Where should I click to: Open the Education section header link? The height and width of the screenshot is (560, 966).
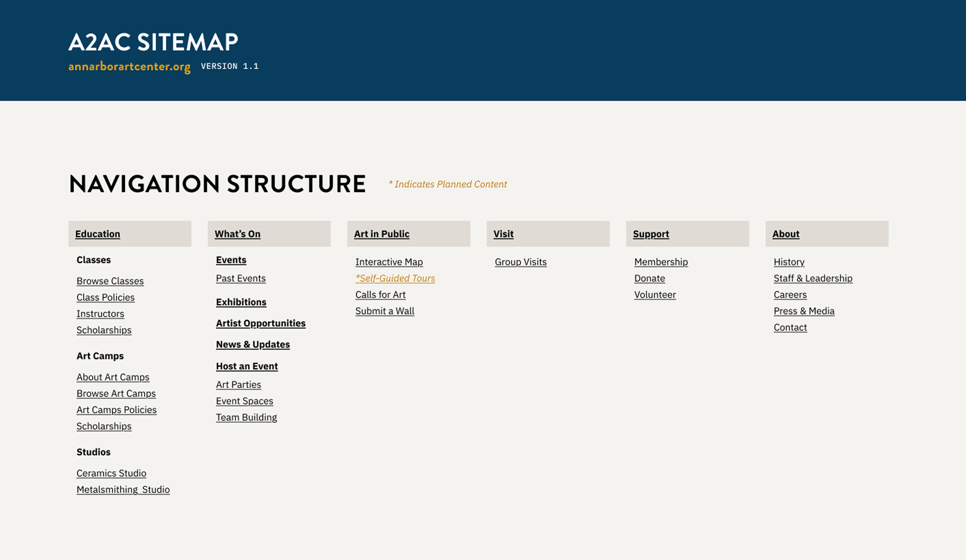point(97,234)
